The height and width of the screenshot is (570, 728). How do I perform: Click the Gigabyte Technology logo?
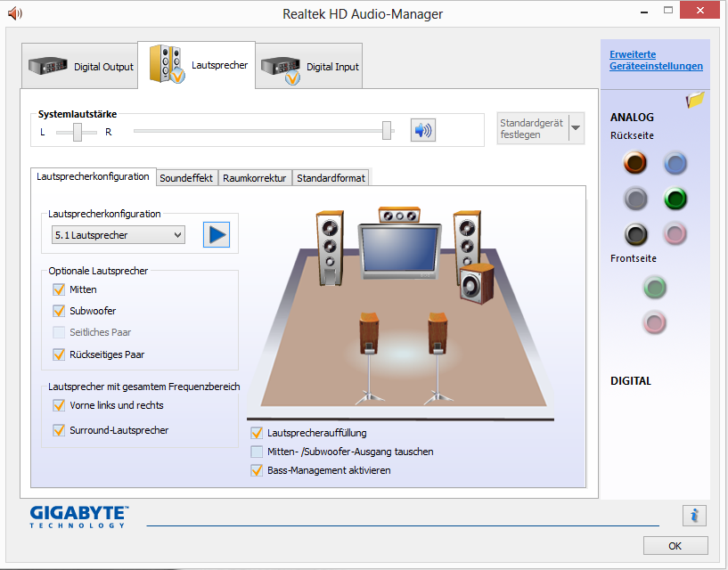[x=79, y=517]
